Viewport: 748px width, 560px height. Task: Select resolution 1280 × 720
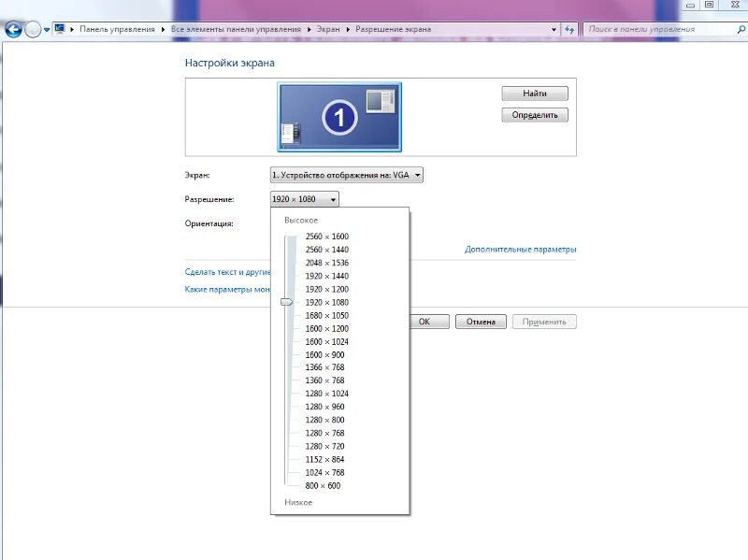click(x=324, y=446)
